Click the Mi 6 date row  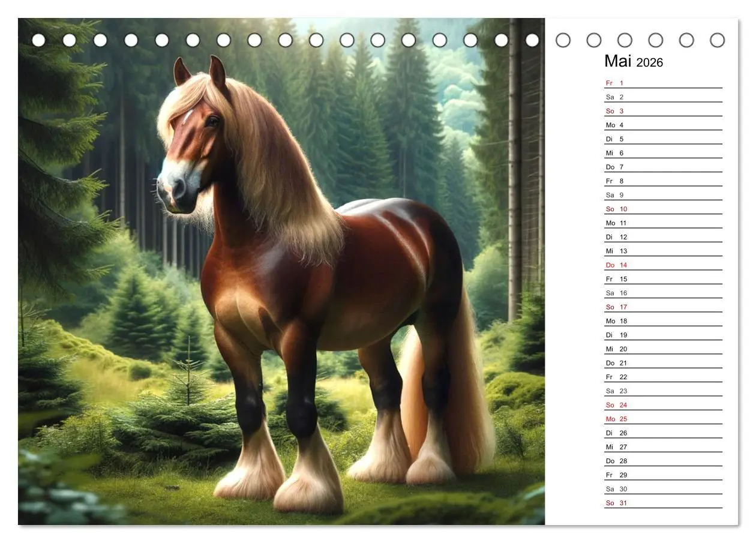pyautogui.click(x=663, y=153)
